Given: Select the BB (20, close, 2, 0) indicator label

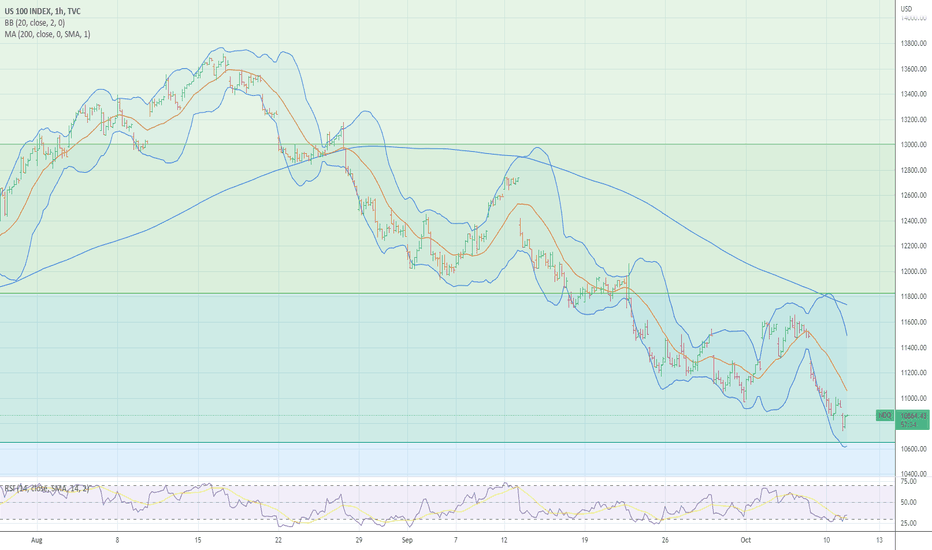Looking at the screenshot, I should (35, 23).
